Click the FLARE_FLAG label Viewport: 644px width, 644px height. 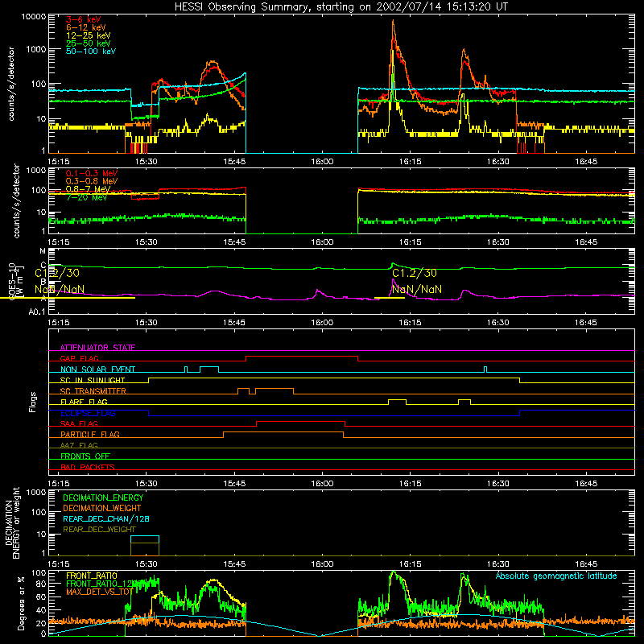point(84,402)
